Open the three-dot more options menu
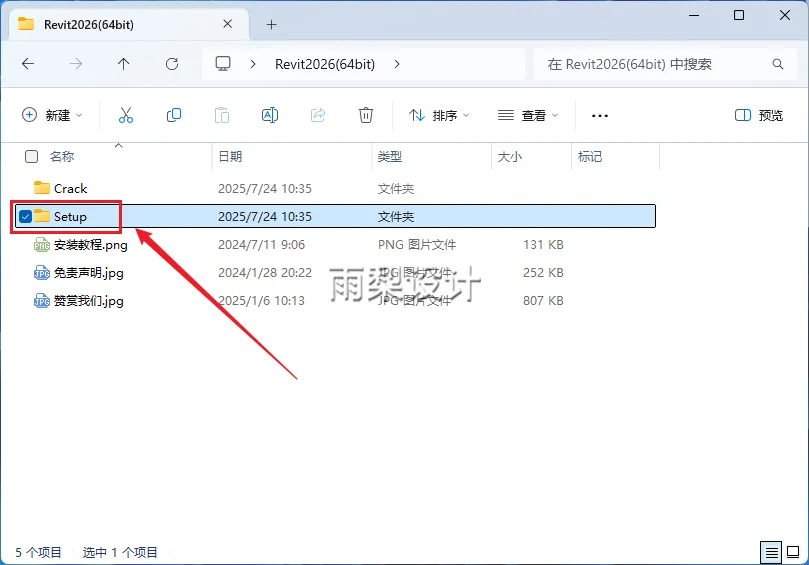Image resolution: width=809 pixels, height=565 pixels. point(600,116)
